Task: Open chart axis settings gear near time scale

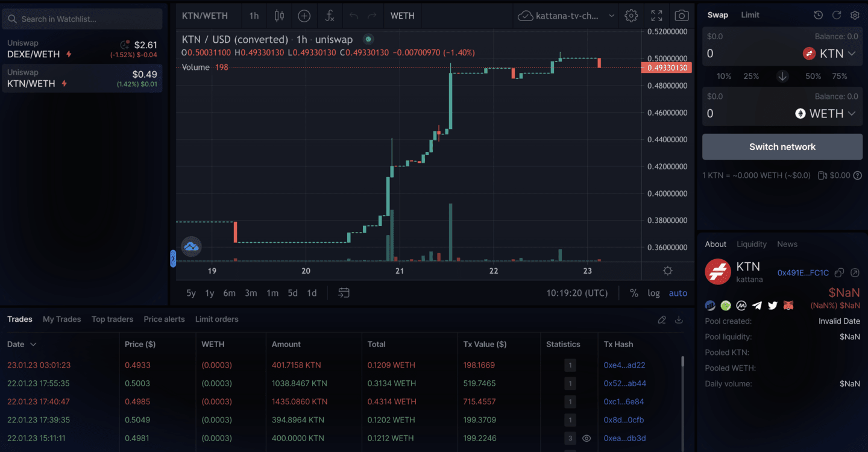Action: [x=668, y=271]
